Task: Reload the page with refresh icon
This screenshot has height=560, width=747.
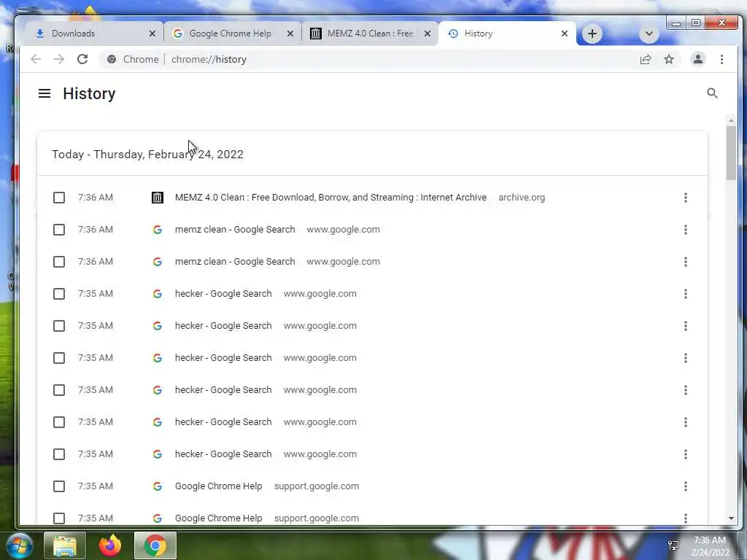Action: 82,59
